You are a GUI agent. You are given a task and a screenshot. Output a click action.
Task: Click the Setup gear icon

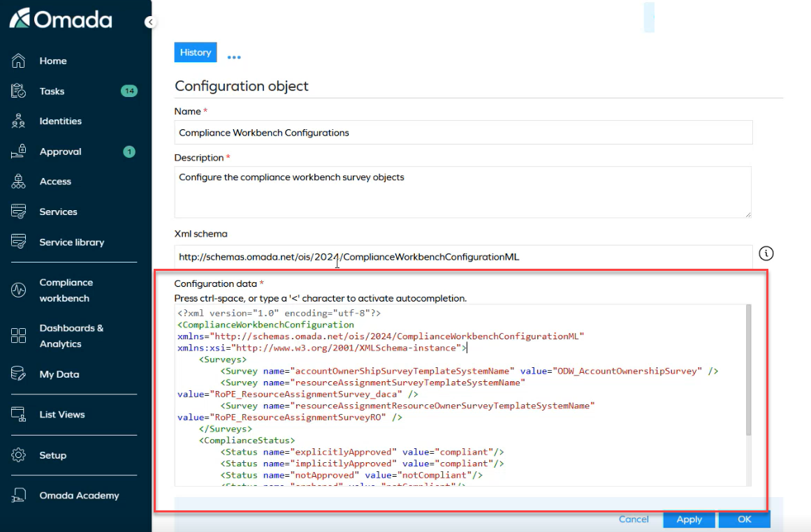click(19, 455)
